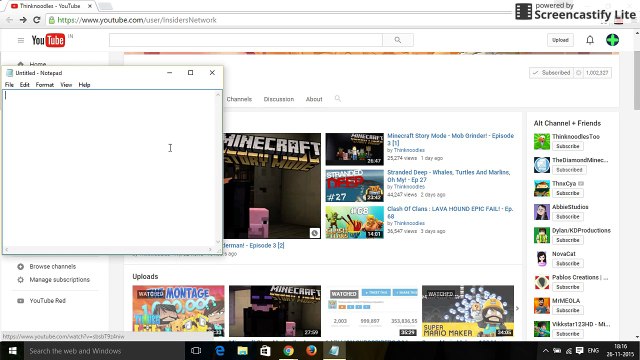Image resolution: width=640 pixels, height=360 pixels.
Task: Click the YouTube page vertical scrollbar
Action: tap(637, 184)
